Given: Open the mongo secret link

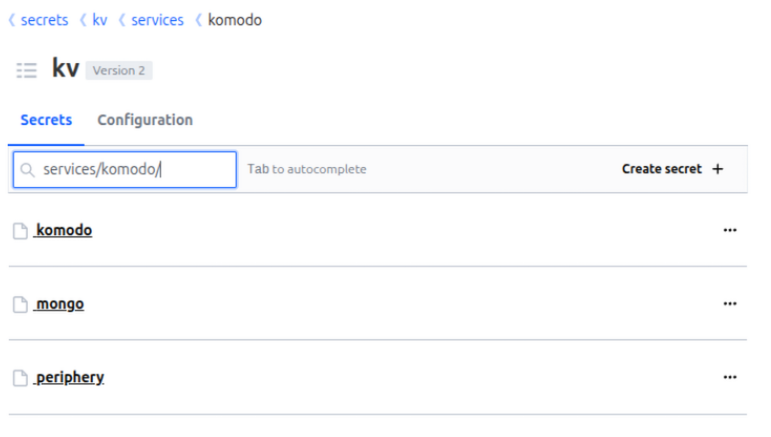Looking at the screenshot, I should coord(60,304).
